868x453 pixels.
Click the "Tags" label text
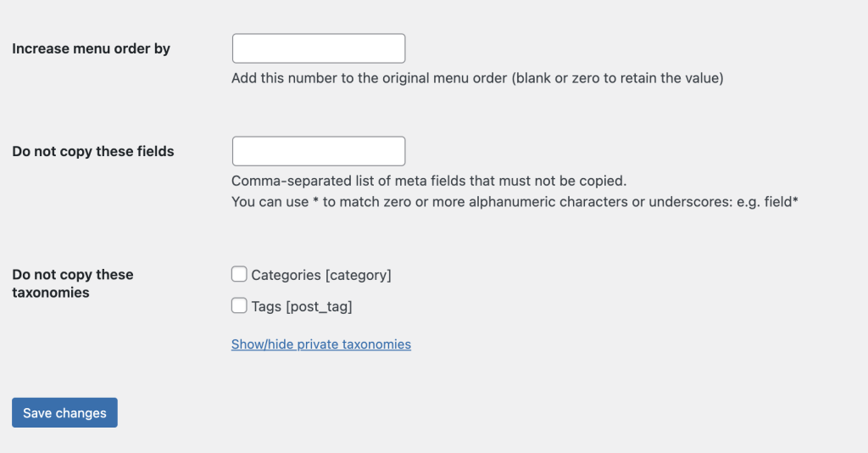tap(266, 307)
